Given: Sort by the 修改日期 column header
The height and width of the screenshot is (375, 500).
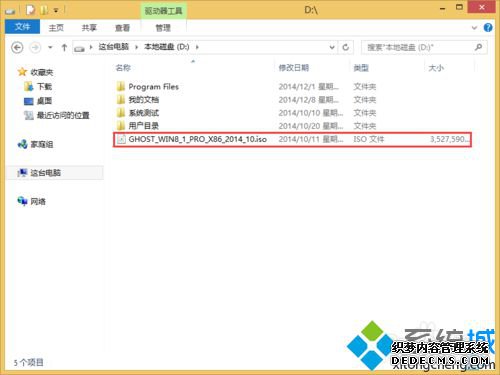Looking at the screenshot, I should [x=294, y=68].
